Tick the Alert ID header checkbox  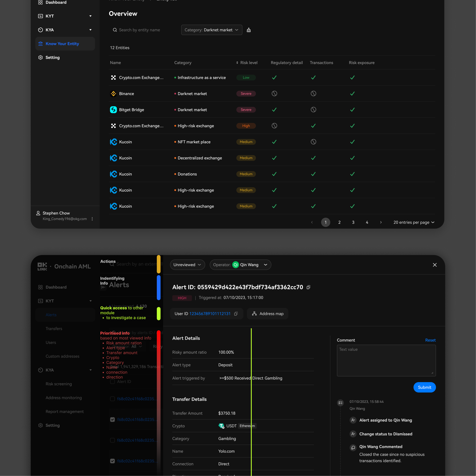(x=112, y=382)
